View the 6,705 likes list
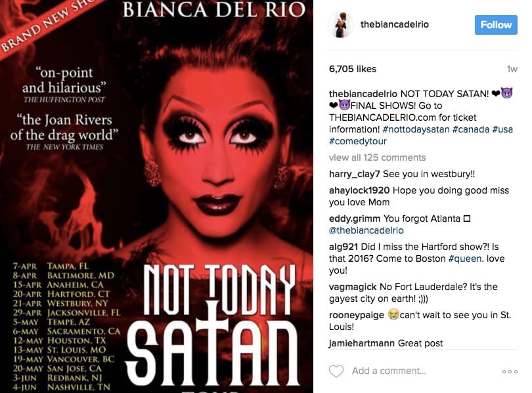This screenshot has width=532, height=393. pyautogui.click(x=353, y=69)
